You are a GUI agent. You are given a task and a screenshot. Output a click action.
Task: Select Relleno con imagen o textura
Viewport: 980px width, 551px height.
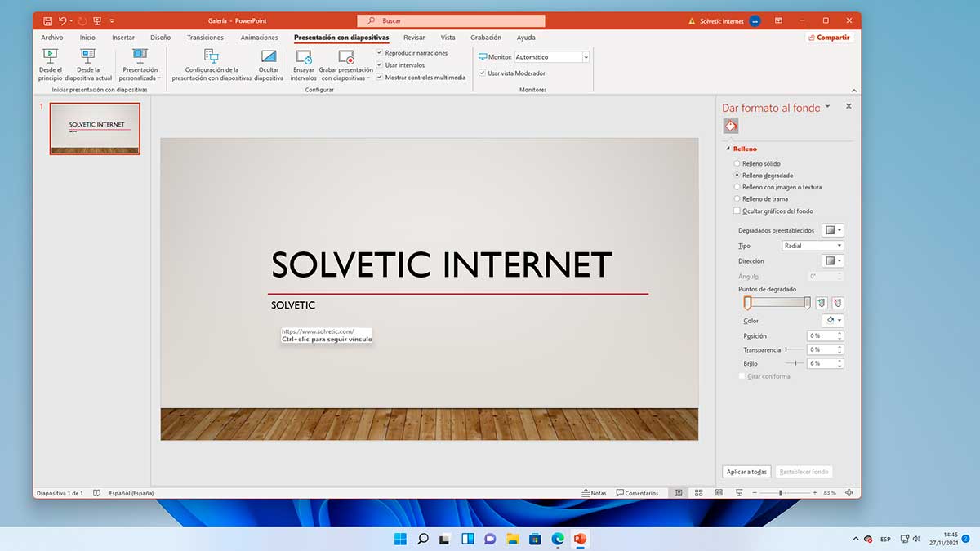click(x=737, y=187)
